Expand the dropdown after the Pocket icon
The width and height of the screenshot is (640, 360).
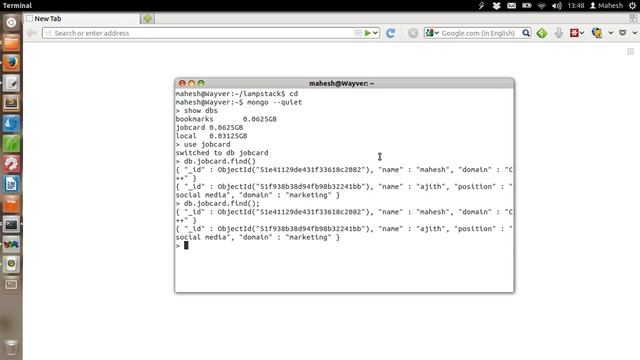(x=635, y=33)
